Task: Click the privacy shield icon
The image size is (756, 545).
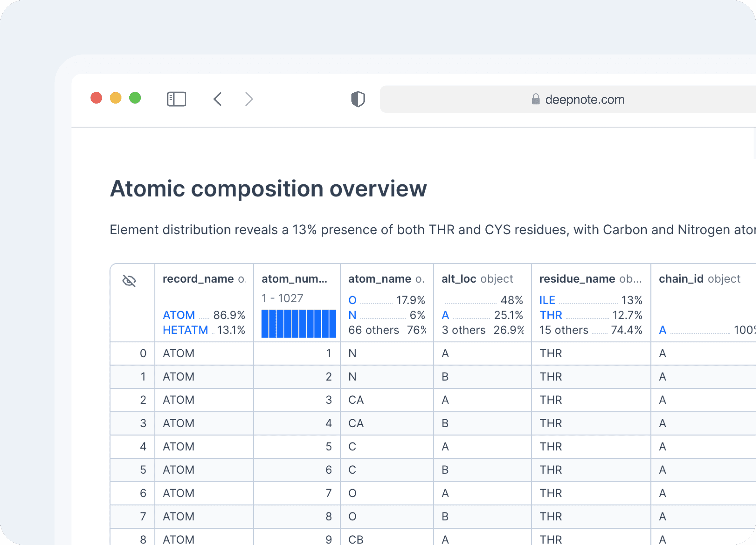Action: 358,99
